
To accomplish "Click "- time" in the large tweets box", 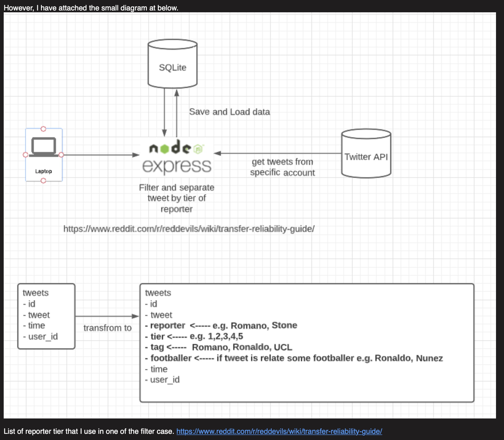I will (156, 369).
